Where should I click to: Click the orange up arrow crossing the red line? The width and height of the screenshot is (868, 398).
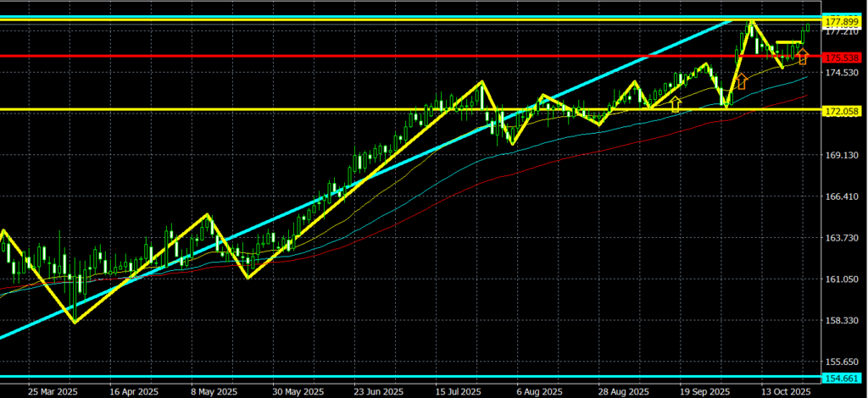tap(802, 57)
